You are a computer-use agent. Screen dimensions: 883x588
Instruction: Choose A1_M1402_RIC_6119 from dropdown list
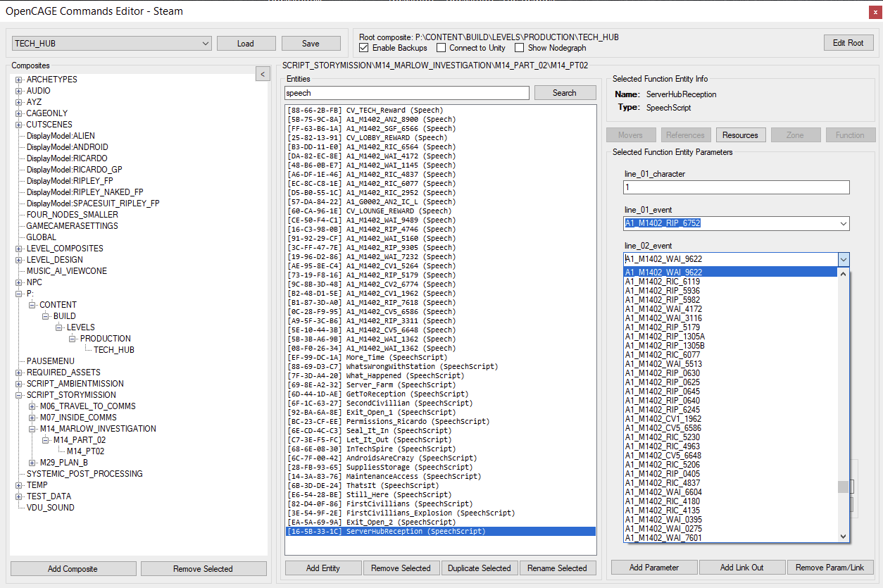[730, 281]
